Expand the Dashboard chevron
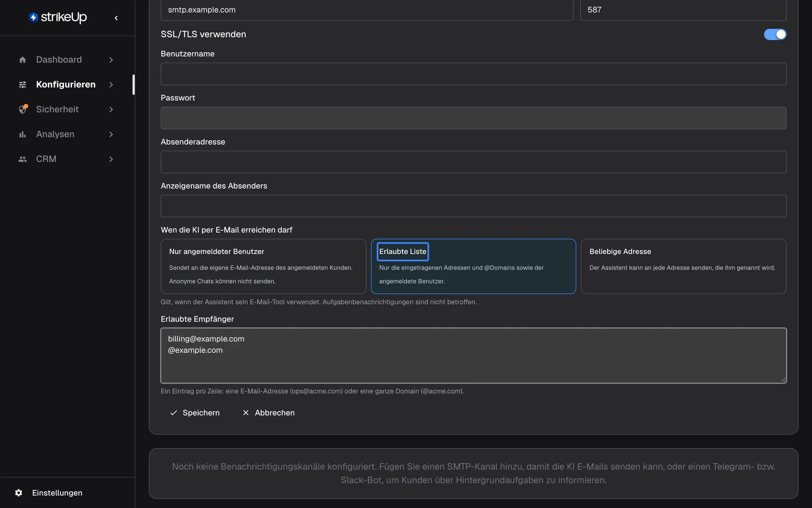This screenshot has height=508, width=812. tap(111, 60)
